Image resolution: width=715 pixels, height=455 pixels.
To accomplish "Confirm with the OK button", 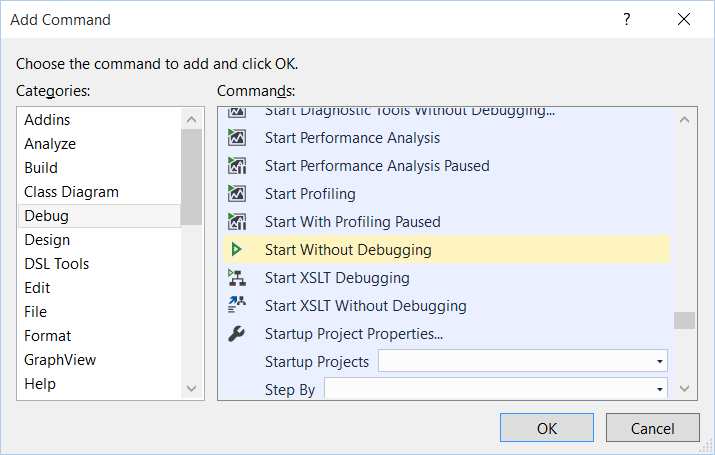I will coord(547,428).
